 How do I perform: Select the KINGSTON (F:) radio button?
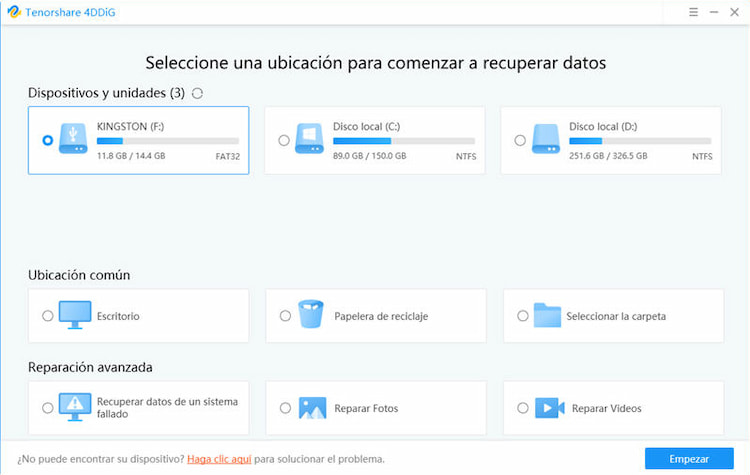tap(47, 140)
